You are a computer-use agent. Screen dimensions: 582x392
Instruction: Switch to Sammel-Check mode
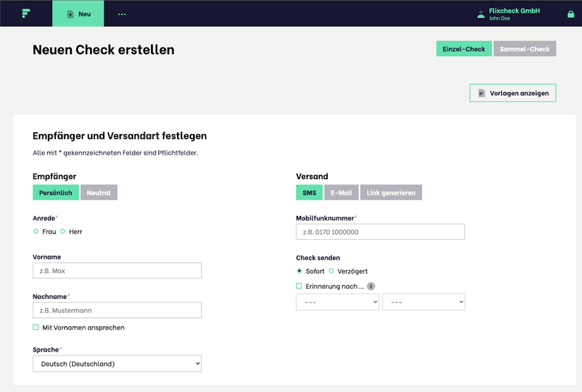(524, 49)
